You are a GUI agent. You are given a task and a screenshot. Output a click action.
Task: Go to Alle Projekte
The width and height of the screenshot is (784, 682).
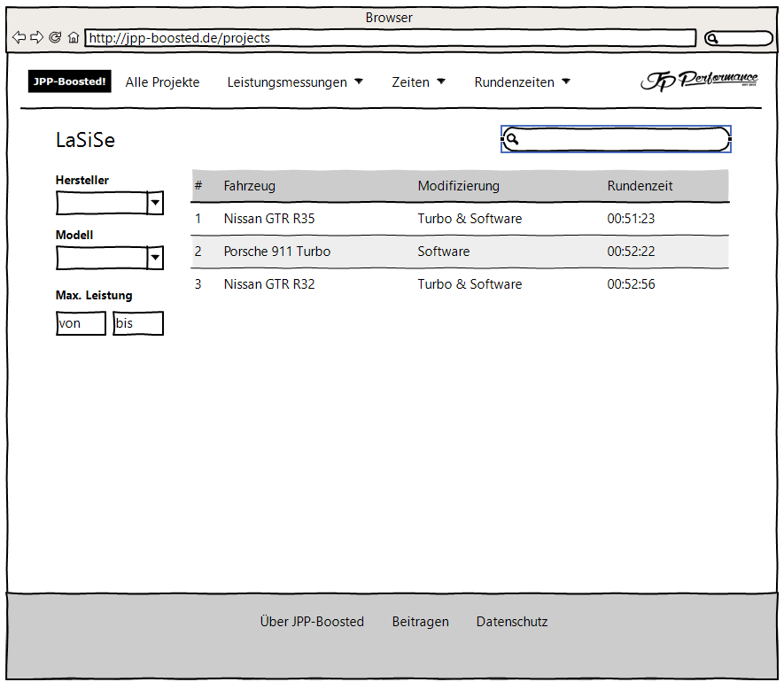point(162,82)
